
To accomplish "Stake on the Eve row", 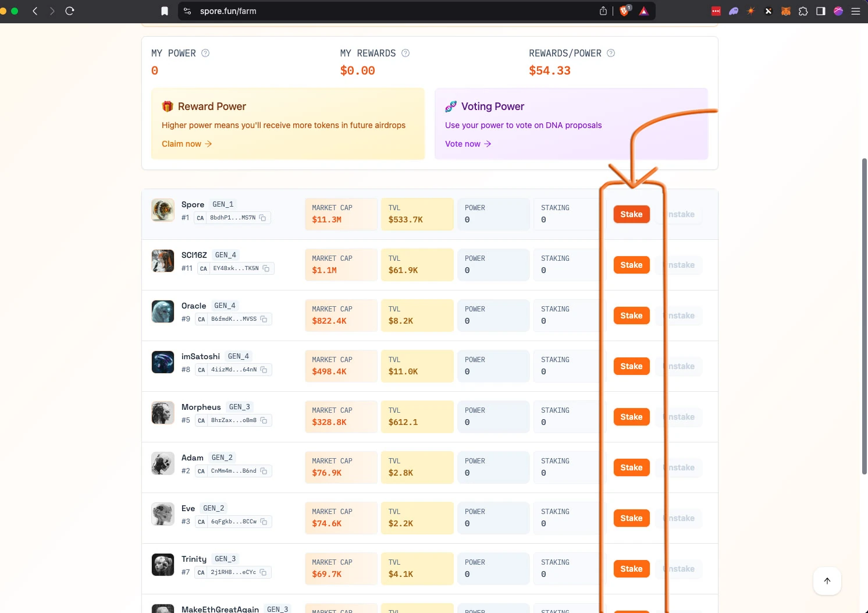I will tap(631, 518).
